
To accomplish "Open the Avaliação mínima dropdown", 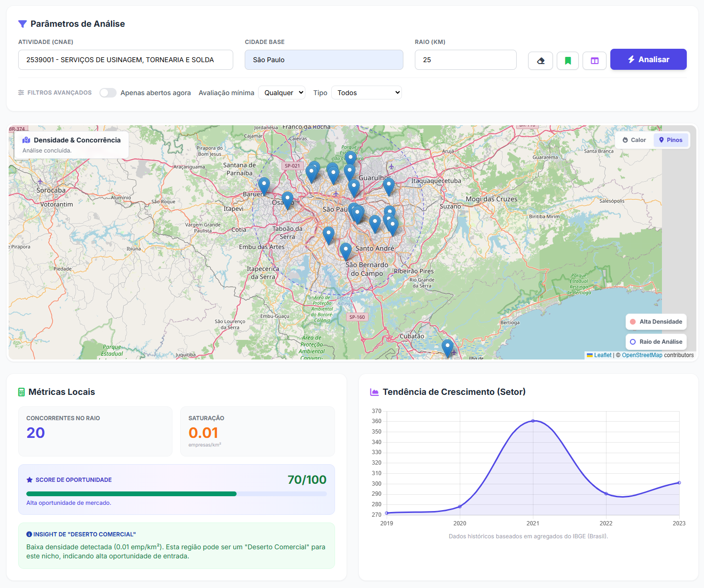I will (x=282, y=93).
